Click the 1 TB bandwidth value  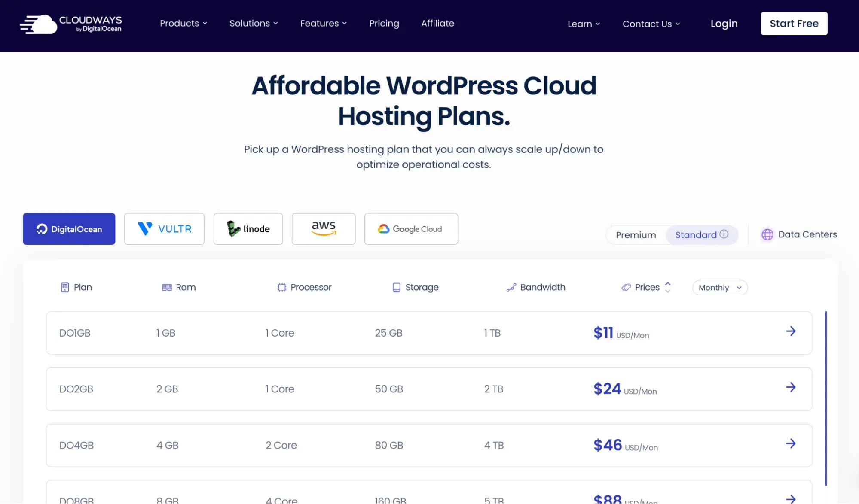tap(492, 333)
